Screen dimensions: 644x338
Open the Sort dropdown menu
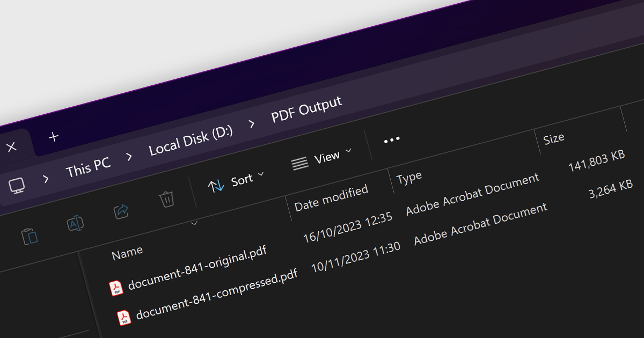pos(236,181)
